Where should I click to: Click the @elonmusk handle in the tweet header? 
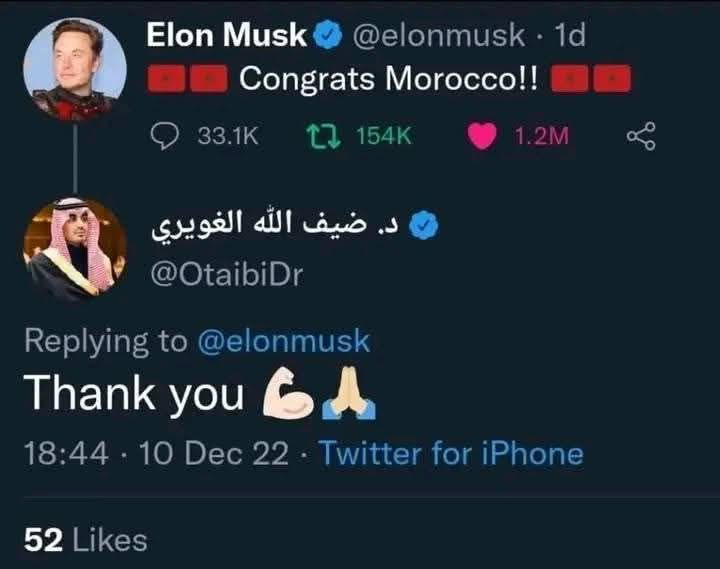438,36
